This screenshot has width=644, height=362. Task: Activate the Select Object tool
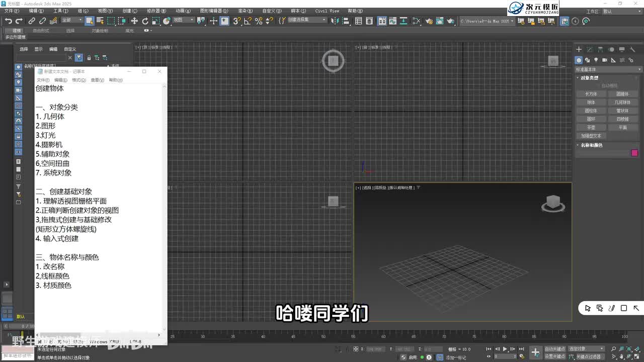[89, 21]
